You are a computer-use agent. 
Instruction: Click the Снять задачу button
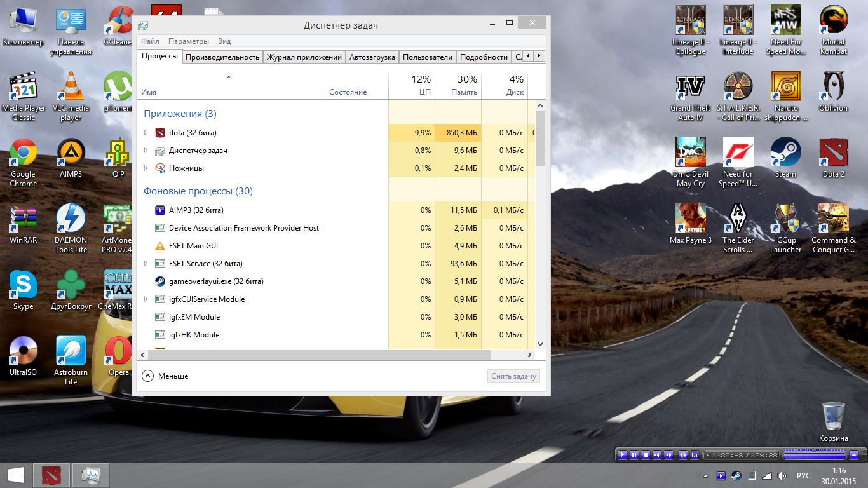(513, 376)
